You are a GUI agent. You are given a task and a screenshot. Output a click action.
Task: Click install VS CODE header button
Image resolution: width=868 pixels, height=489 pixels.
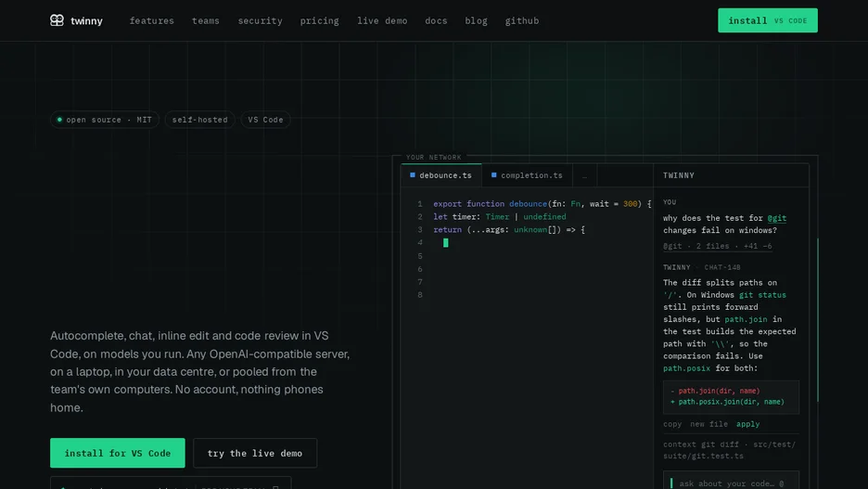click(767, 20)
